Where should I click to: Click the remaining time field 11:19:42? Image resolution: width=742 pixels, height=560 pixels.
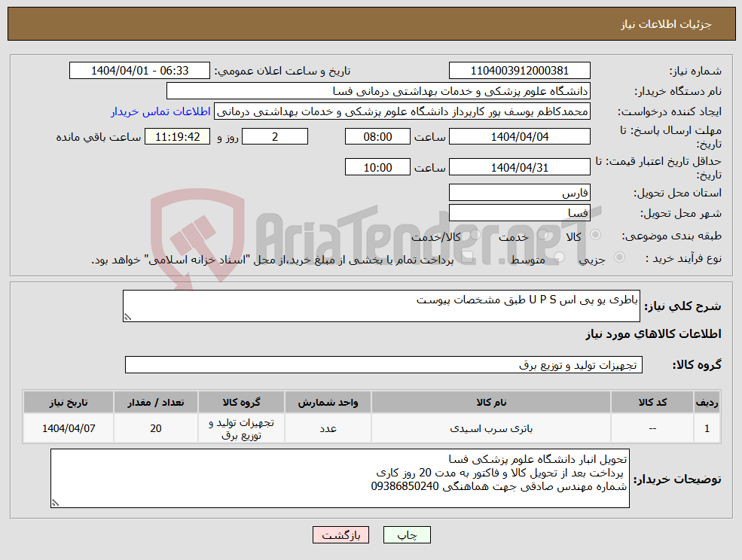point(178,137)
